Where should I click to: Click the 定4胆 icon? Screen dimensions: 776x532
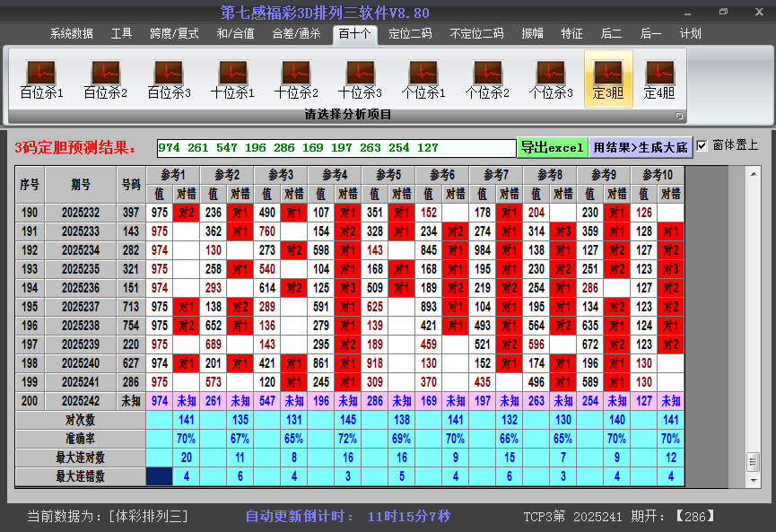[x=659, y=80]
